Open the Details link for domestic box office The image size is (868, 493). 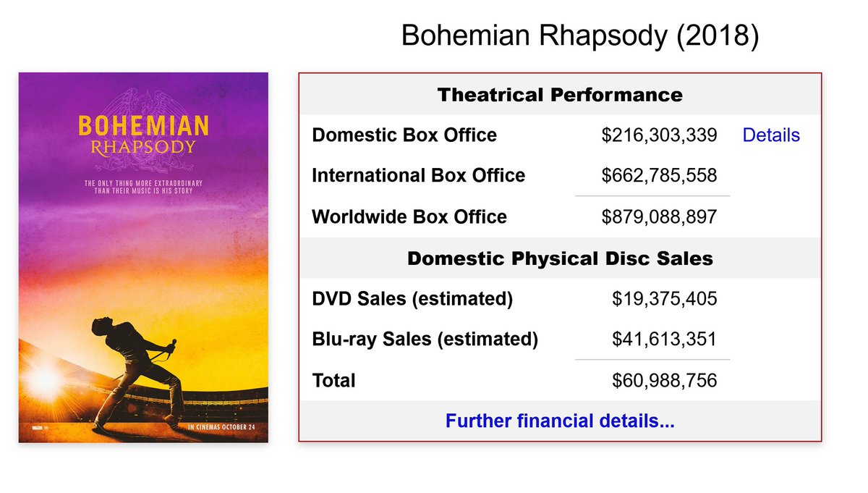click(x=771, y=135)
